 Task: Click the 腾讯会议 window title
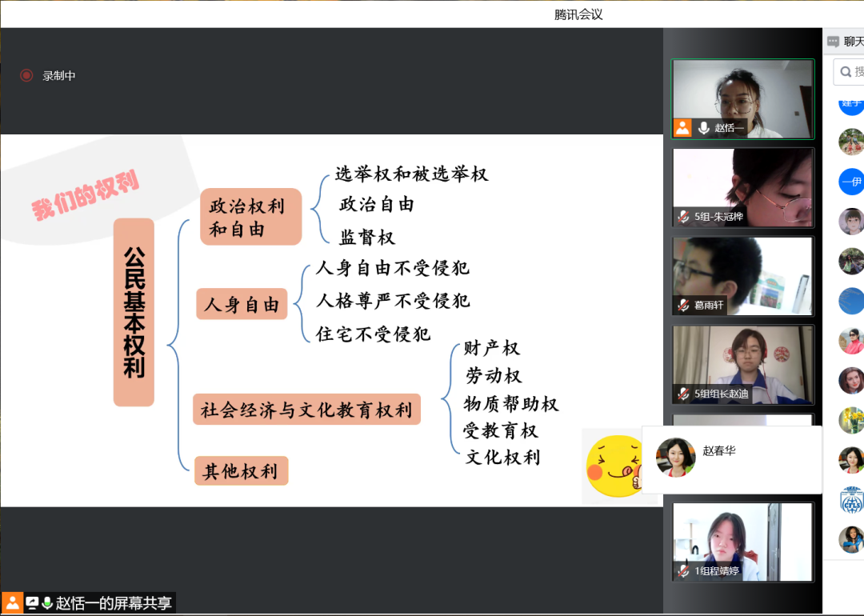click(578, 15)
